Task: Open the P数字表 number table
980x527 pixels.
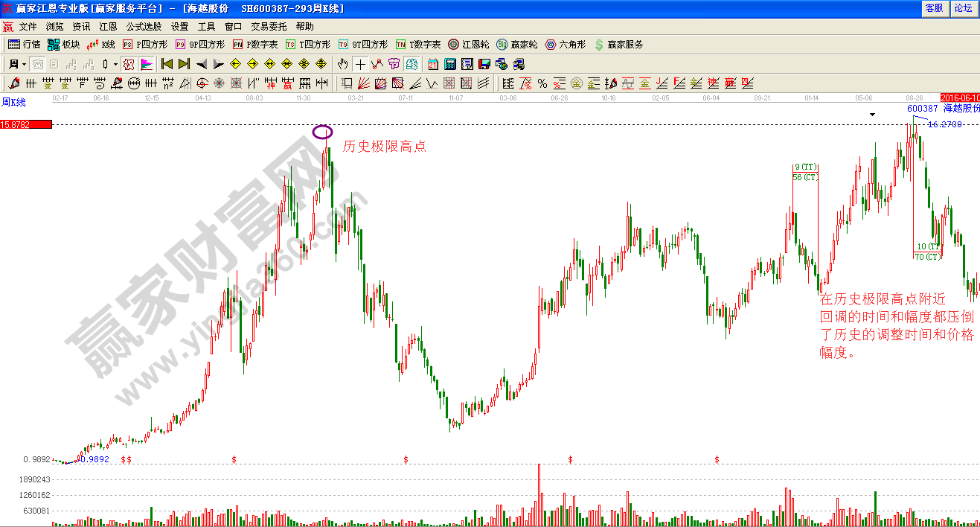Action: pos(255,45)
